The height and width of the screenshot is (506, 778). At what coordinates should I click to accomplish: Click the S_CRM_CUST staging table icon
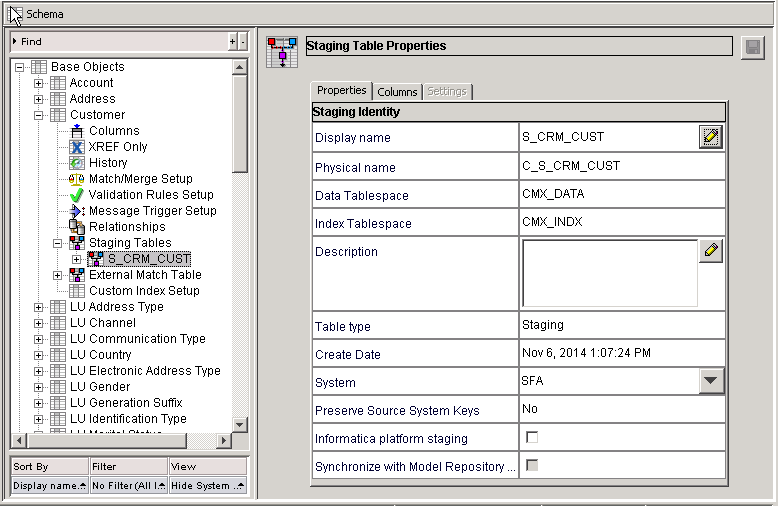96,259
